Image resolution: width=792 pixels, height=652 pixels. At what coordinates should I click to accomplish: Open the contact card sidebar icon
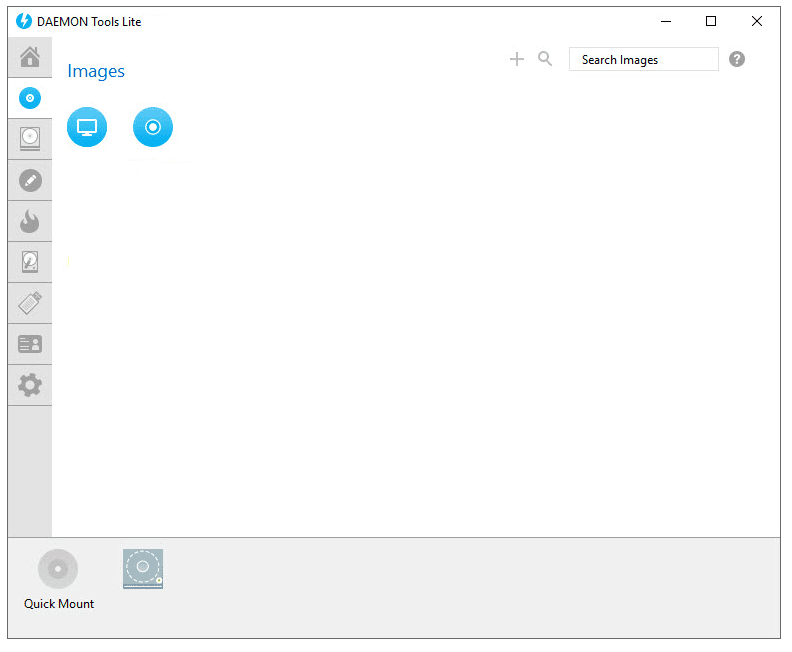[x=30, y=344]
